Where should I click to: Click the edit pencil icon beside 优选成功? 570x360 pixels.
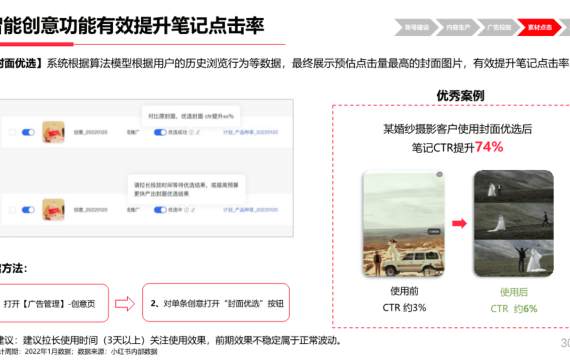[x=198, y=132]
